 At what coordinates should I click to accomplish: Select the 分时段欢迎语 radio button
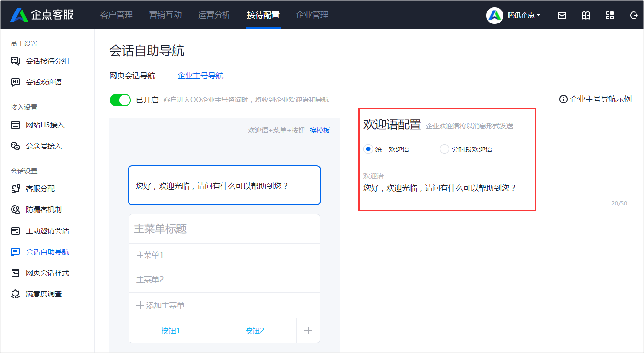pos(444,149)
